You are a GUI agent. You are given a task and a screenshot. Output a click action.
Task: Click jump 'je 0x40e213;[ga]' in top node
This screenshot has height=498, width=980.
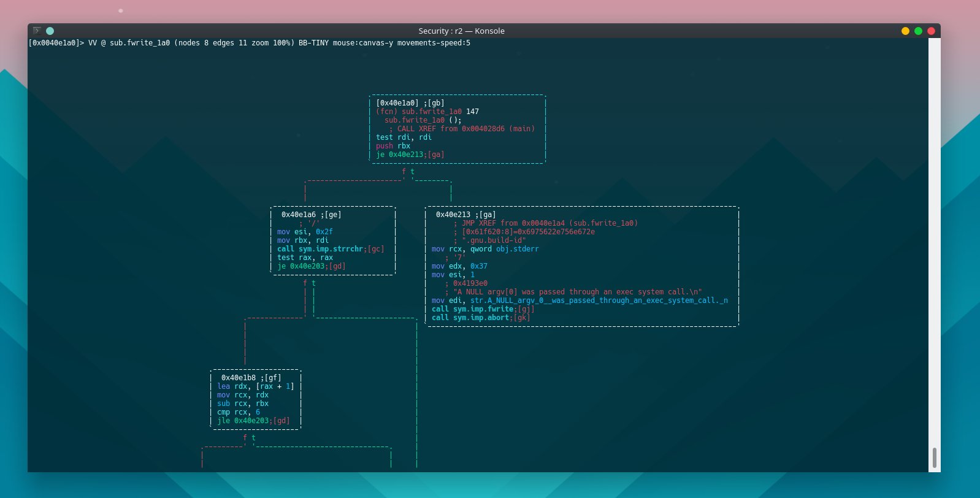tap(410, 155)
